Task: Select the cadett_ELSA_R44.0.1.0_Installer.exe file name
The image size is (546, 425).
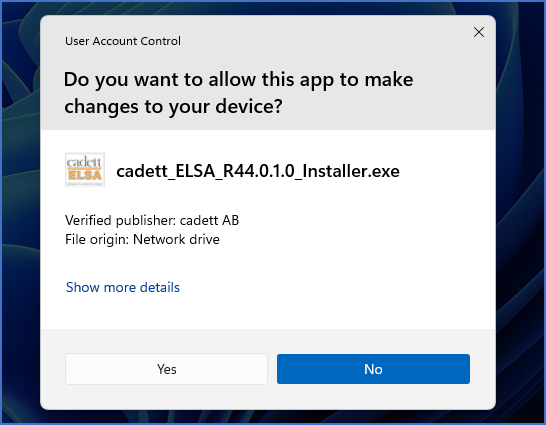Action: tap(258, 171)
